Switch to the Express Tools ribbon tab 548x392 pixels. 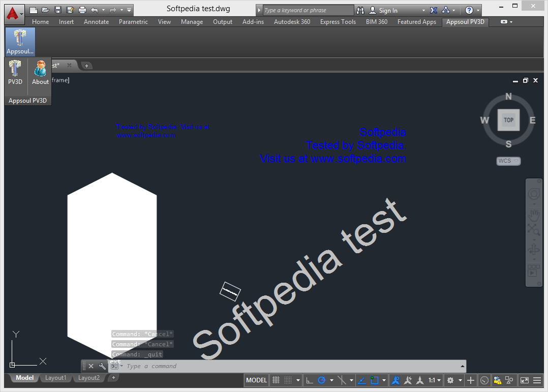pyautogui.click(x=338, y=22)
